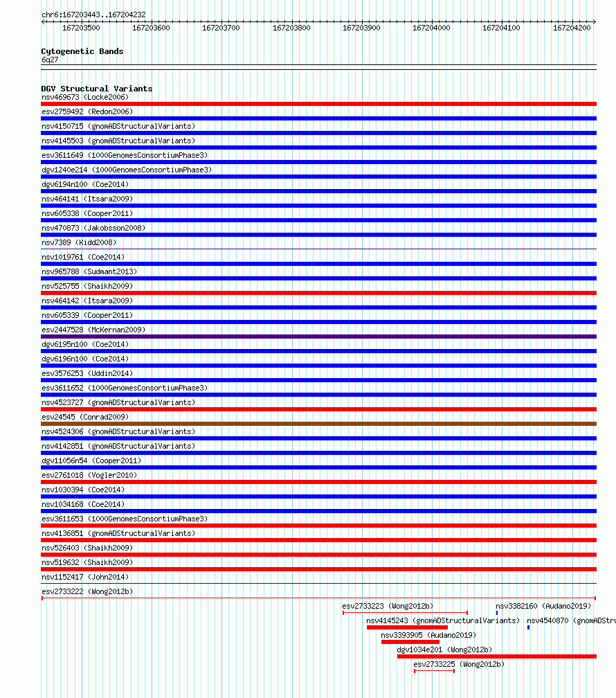Open the nsv4524306 (gnomADStructuralVariants) label
The image size is (616, 698).
[x=118, y=432]
